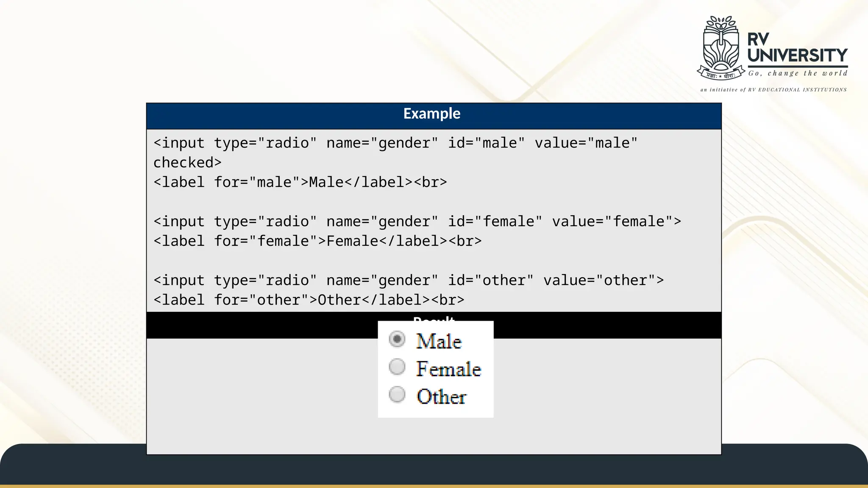Click the 'Other' label in result
This screenshot has width=868, height=488.
(441, 397)
